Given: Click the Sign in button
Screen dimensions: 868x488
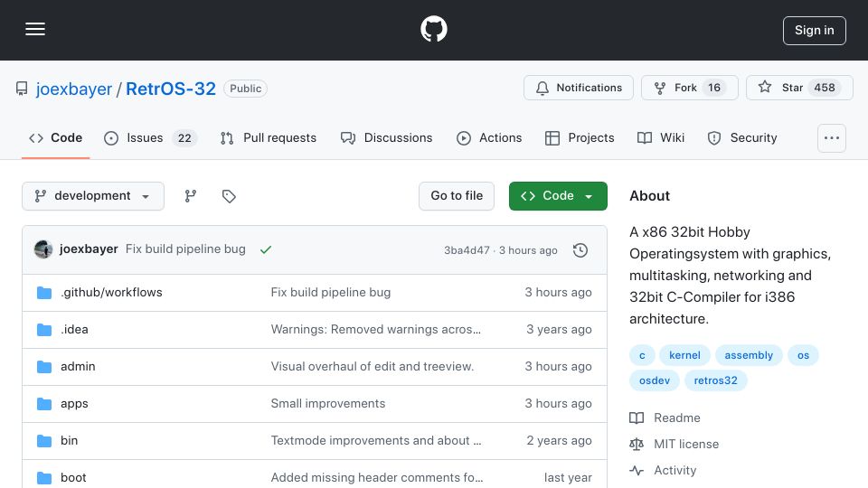Looking at the screenshot, I should coord(815,31).
